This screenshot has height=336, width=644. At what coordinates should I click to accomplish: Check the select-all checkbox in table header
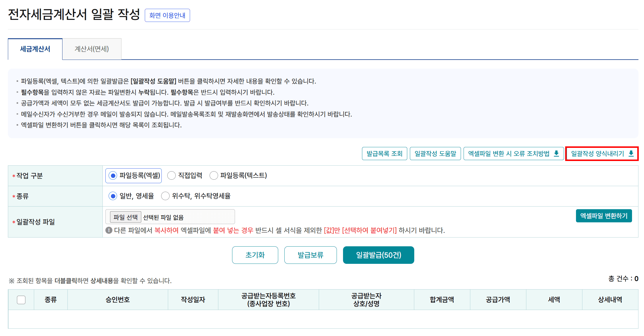(x=21, y=300)
